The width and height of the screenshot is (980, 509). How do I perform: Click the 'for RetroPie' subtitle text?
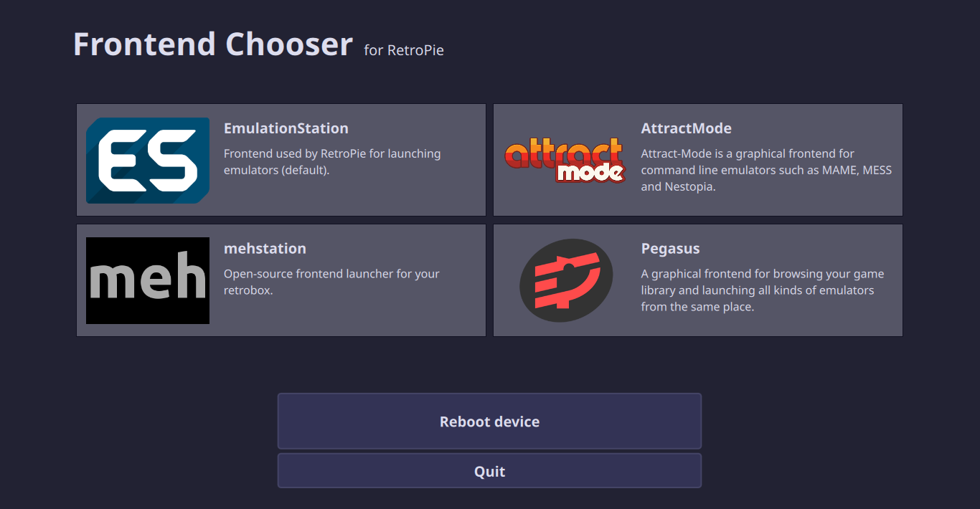coord(404,50)
